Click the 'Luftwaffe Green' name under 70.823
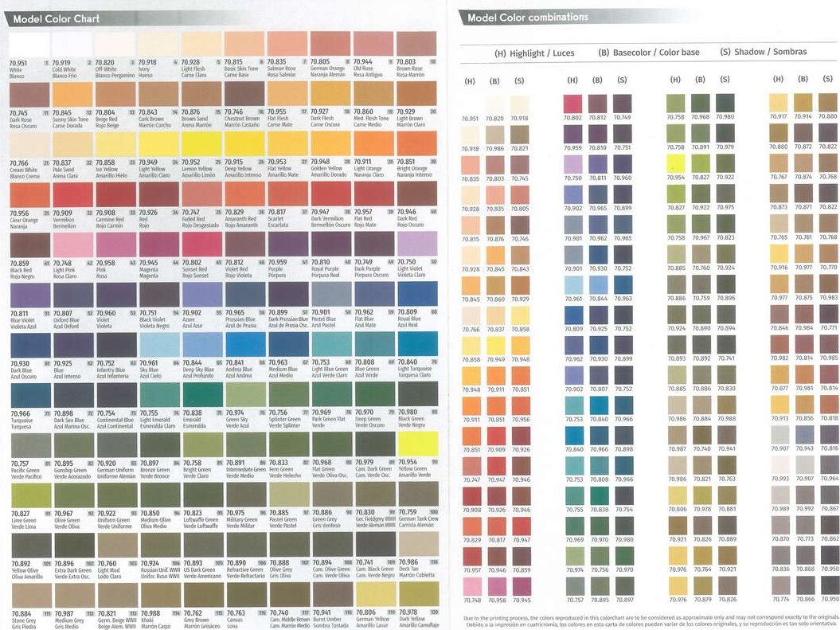The image size is (840, 630). point(201,519)
